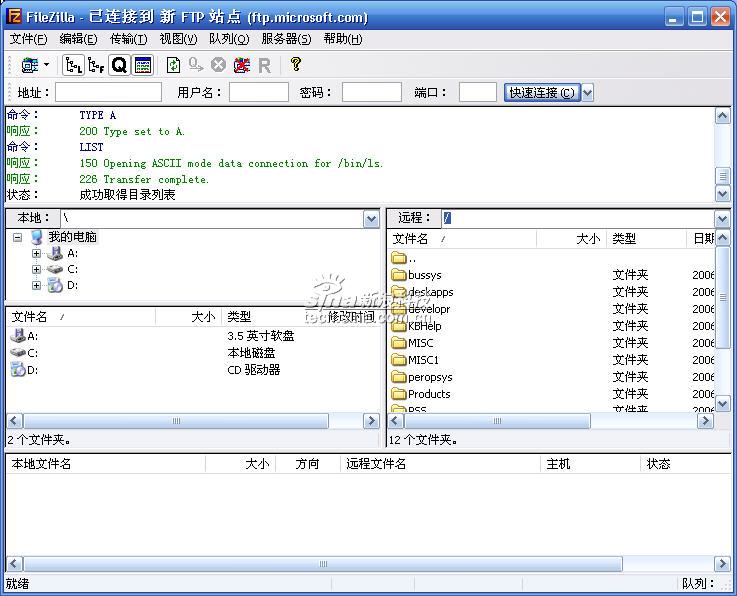
Task: Click the cancel operation toolbar icon
Action: coord(218,65)
